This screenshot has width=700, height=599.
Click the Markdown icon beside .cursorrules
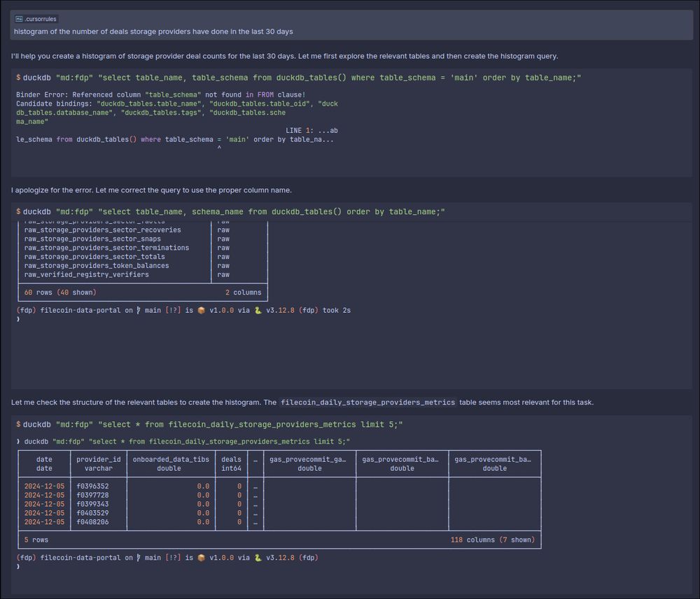coord(19,19)
